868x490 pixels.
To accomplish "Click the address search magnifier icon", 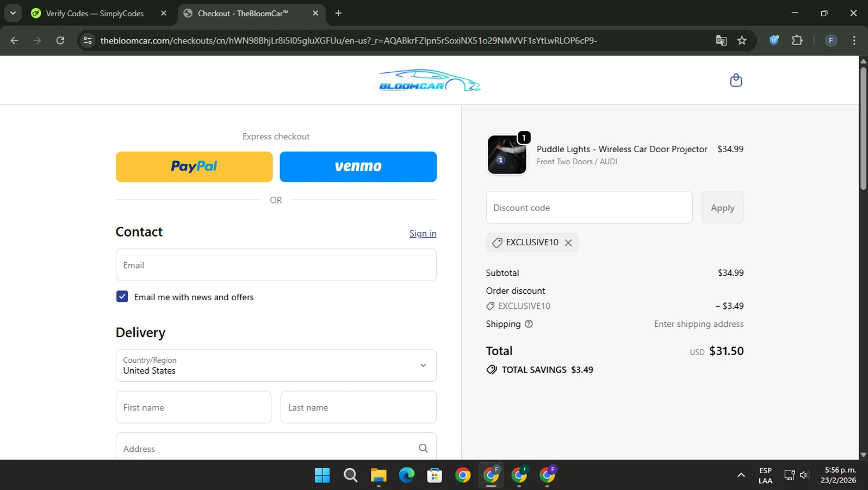I will (423, 448).
